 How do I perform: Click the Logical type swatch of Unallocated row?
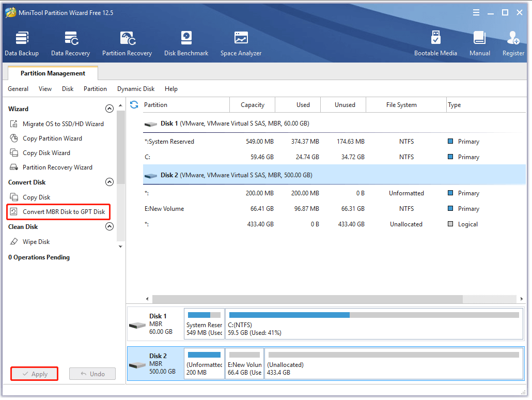point(450,224)
